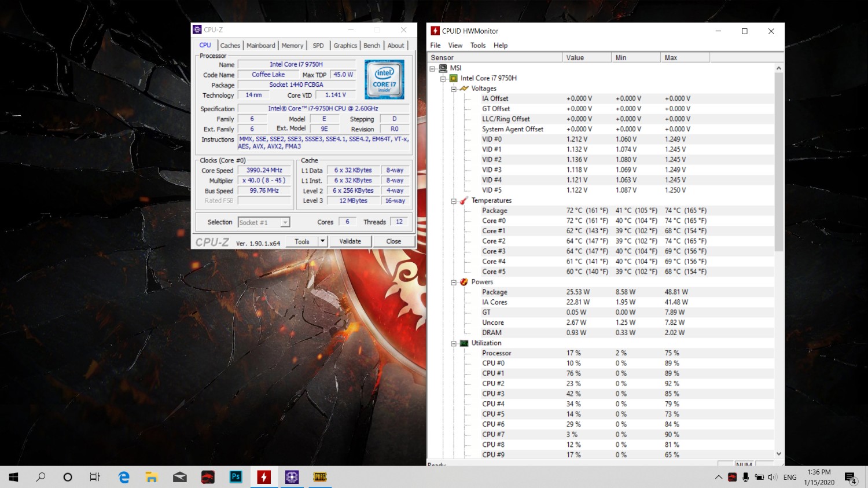This screenshot has height=488, width=868.
Task: Show hidden system tray icons
Action: [719, 478]
